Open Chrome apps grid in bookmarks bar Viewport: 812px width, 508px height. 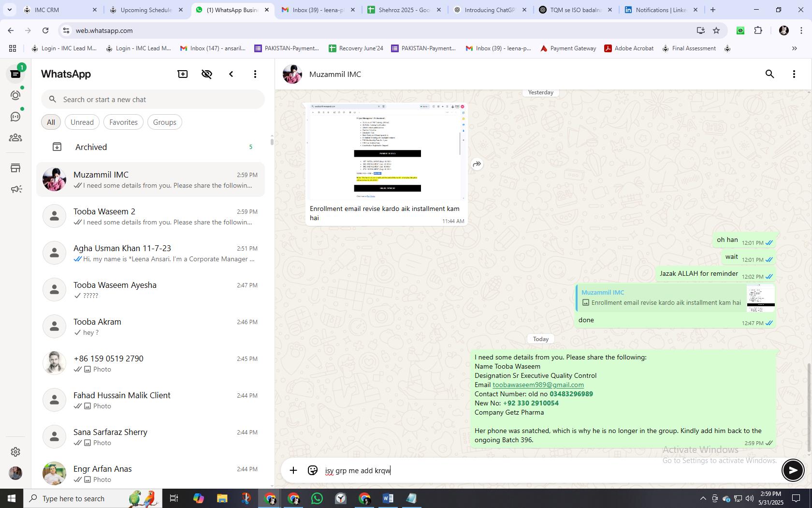13,48
